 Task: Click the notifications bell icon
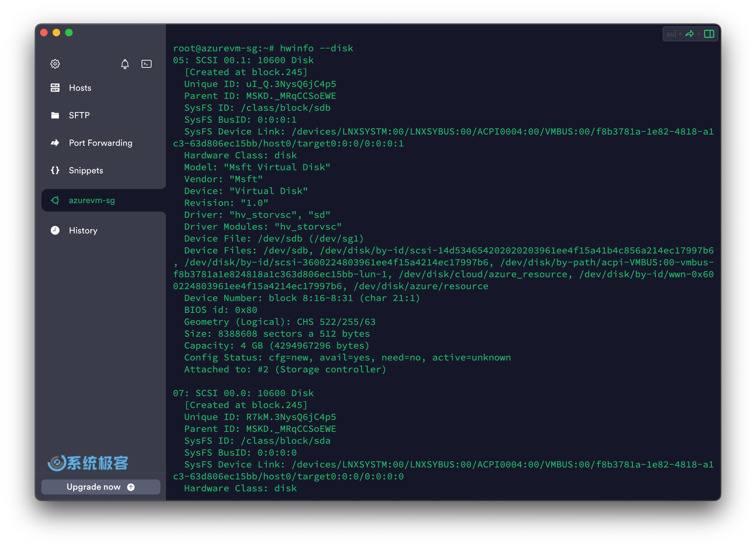[125, 64]
